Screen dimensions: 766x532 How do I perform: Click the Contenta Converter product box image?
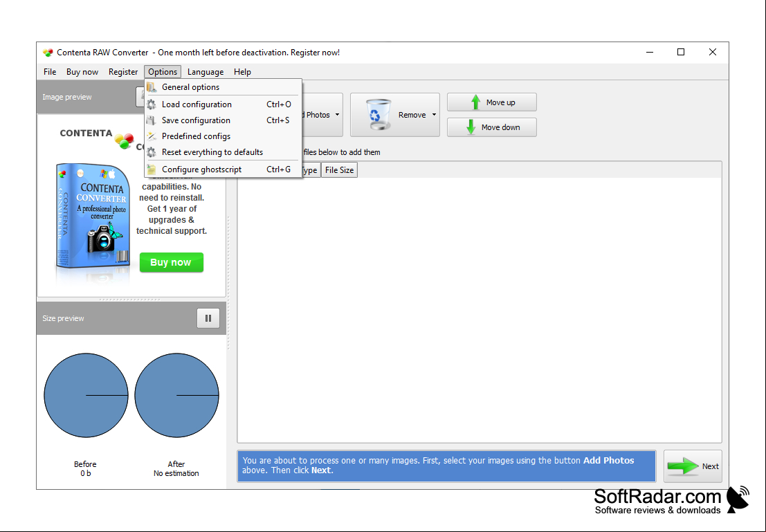(x=93, y=217)
